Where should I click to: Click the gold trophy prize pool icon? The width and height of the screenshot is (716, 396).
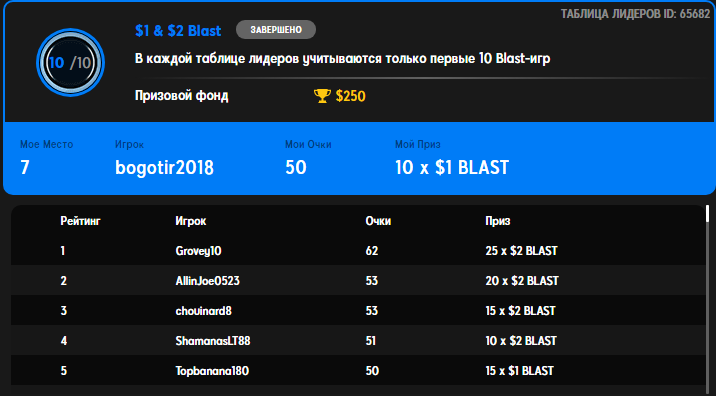pos(322,96)
